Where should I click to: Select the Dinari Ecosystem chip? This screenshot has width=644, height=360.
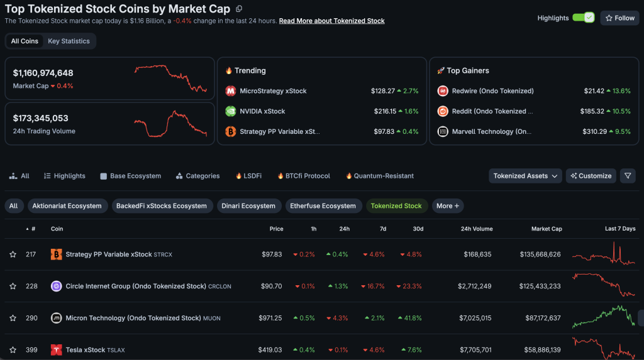[248, 206]
